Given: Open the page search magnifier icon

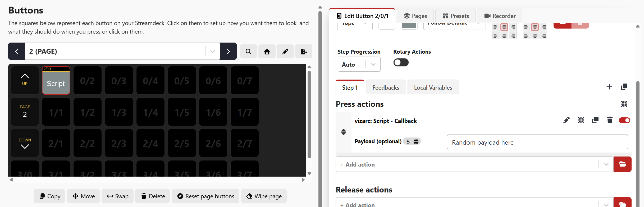Looking at the screenshot, I should (248, 51).
